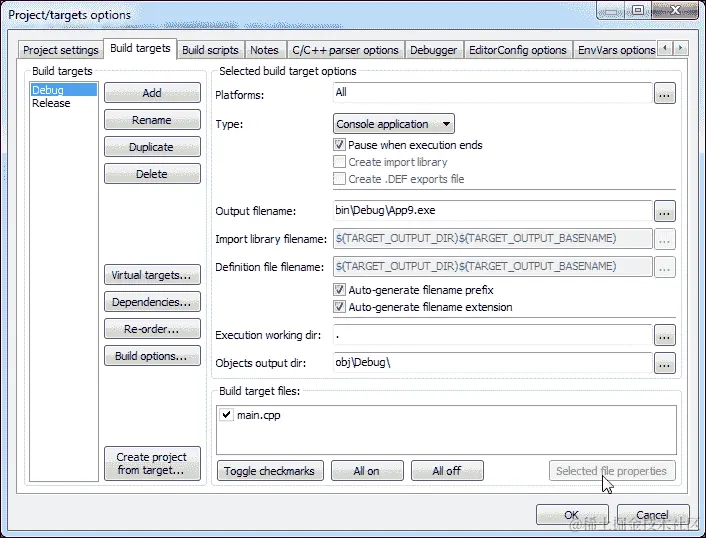Click the All on button

coord(367,470)
